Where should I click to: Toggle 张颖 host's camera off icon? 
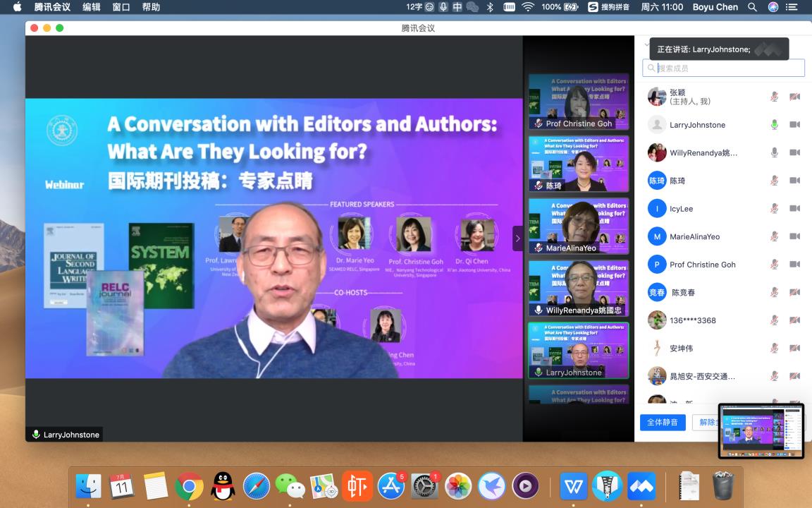point(794,97)
